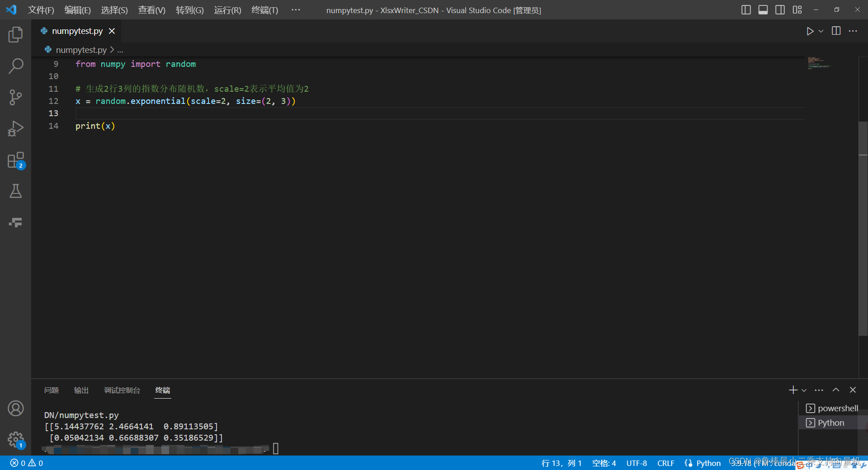Switch to the 调试控制台 panel tab
The width and height of the screenshot is (868, 470).
coord(122,390)
